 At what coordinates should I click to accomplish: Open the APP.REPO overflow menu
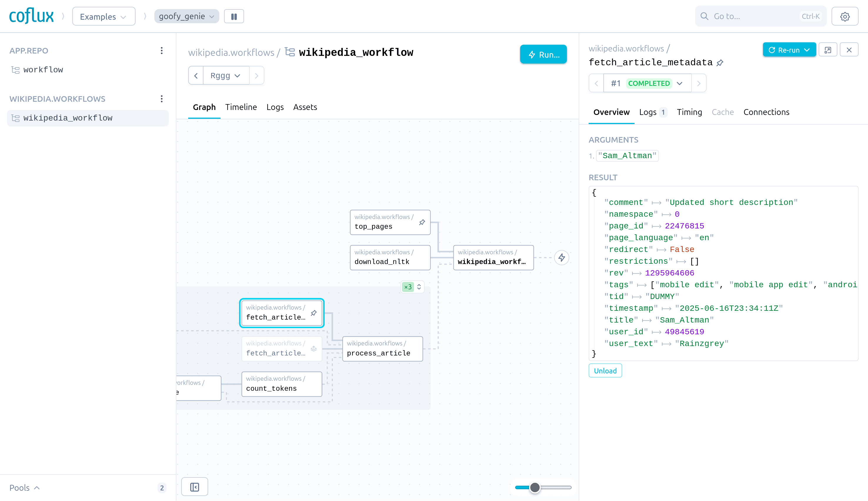pyautogui.click(x=161, y=51)
